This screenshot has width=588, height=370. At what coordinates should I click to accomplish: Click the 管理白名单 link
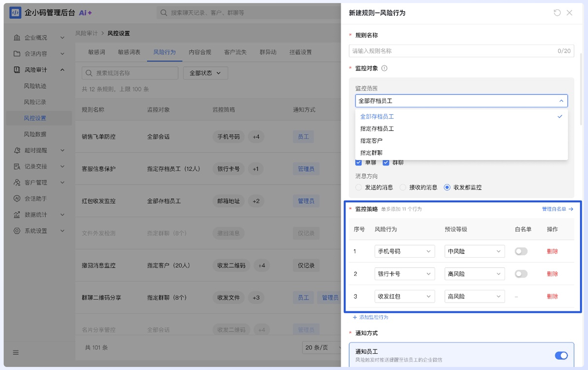[554, 209]
